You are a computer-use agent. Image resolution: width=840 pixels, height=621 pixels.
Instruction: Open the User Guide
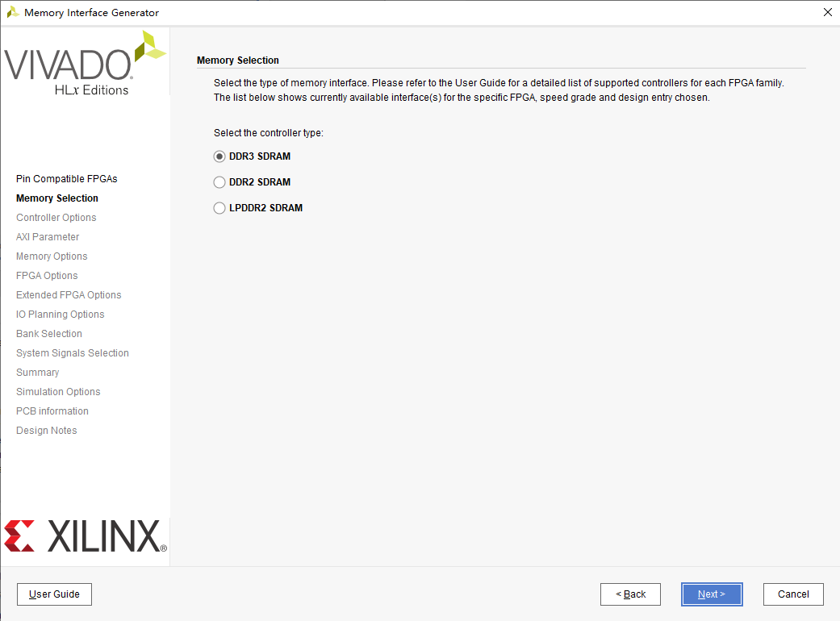coord(54,594)
